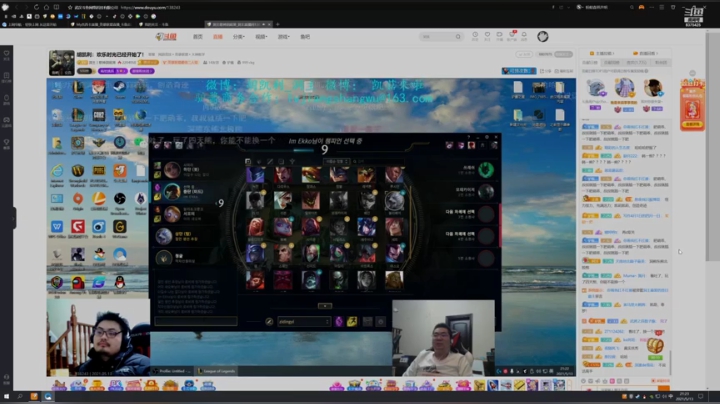
Task: Pick the Wukong champion portrait
Action: point(255,280)
